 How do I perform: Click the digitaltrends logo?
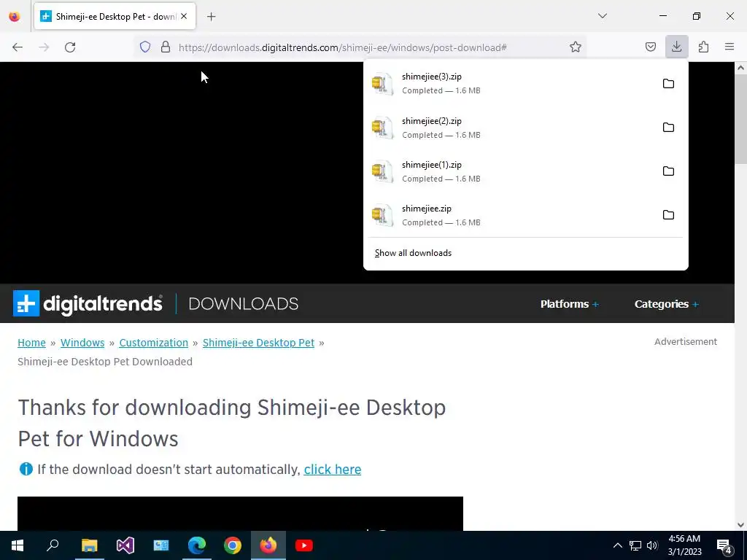[x=88, y=303]
